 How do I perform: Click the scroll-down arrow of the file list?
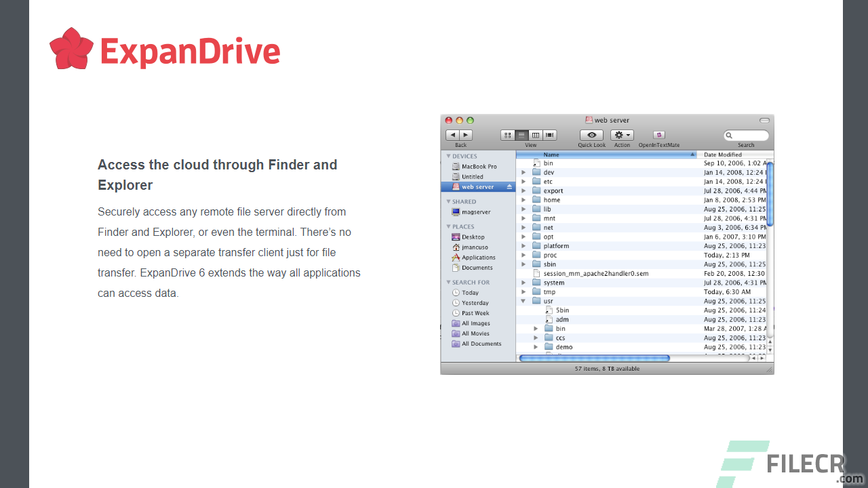770,350
